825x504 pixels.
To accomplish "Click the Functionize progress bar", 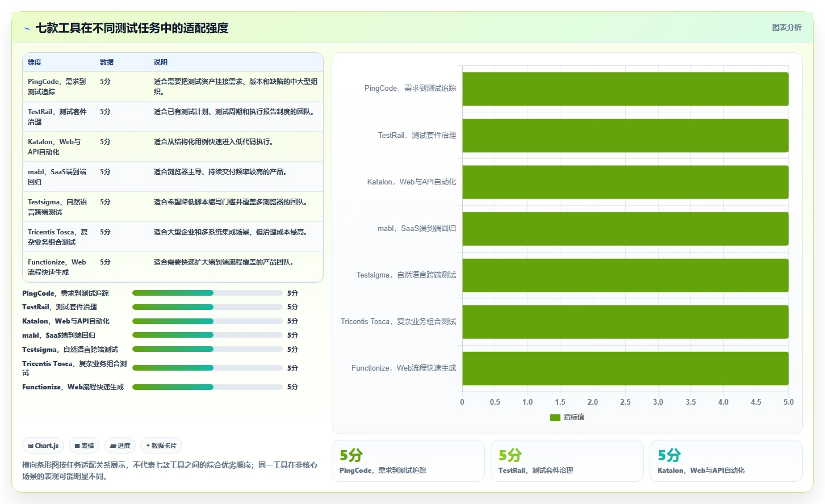I will (x=207, y=387).
